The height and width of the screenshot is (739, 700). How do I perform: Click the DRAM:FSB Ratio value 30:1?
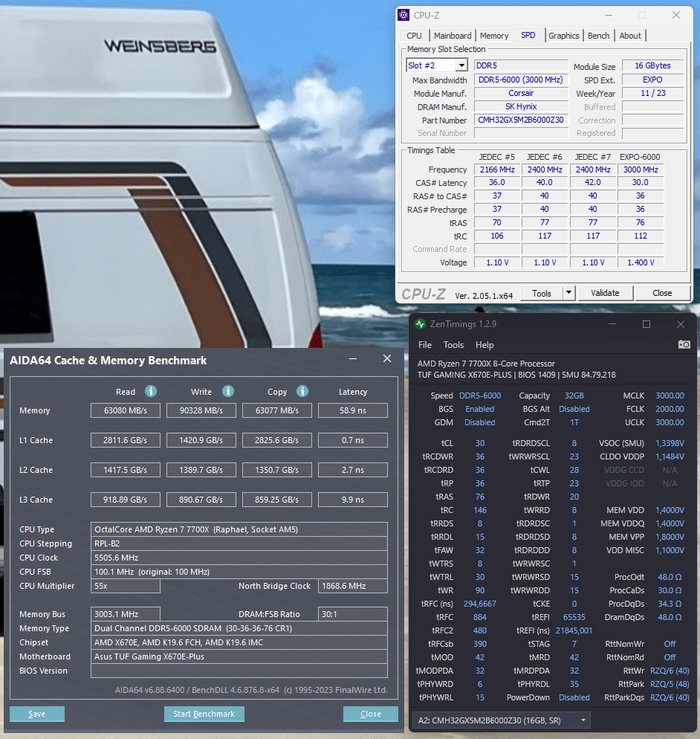(x=353, y=614)
